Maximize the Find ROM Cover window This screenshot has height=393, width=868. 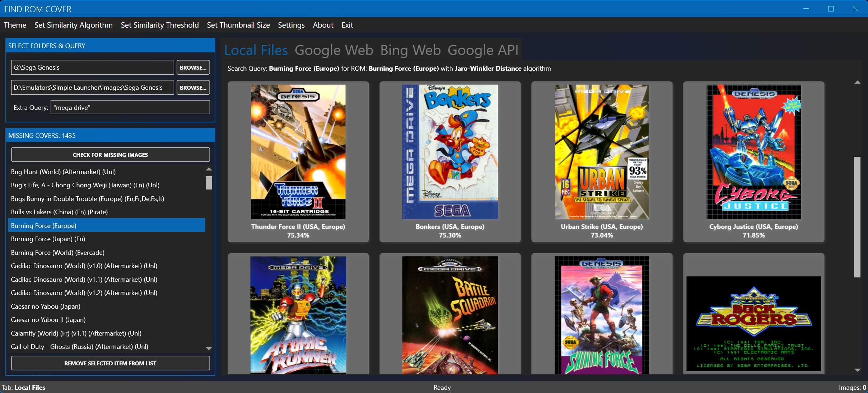click(831, 9)
